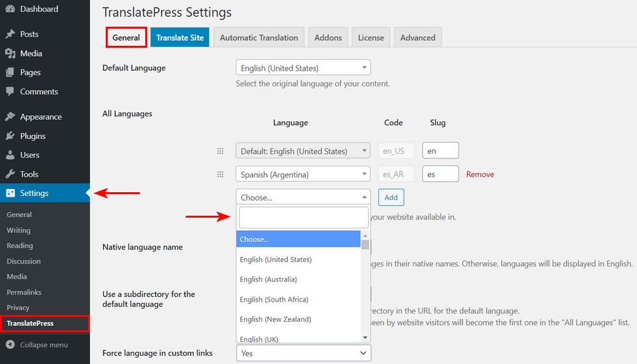Click the Collapse menu arrow icon
This screenshot has height=364, width=637.
coord(10,344)
